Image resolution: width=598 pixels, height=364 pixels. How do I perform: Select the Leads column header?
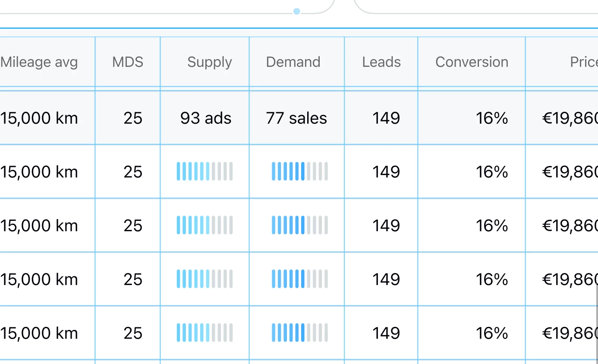pyautogui.click(x=381, y=62)
